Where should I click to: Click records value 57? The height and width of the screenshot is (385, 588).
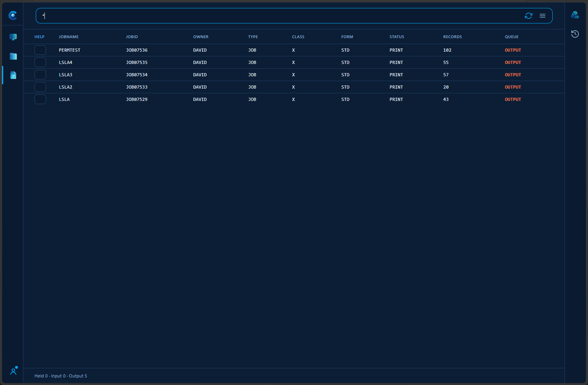tap(446, 75)
